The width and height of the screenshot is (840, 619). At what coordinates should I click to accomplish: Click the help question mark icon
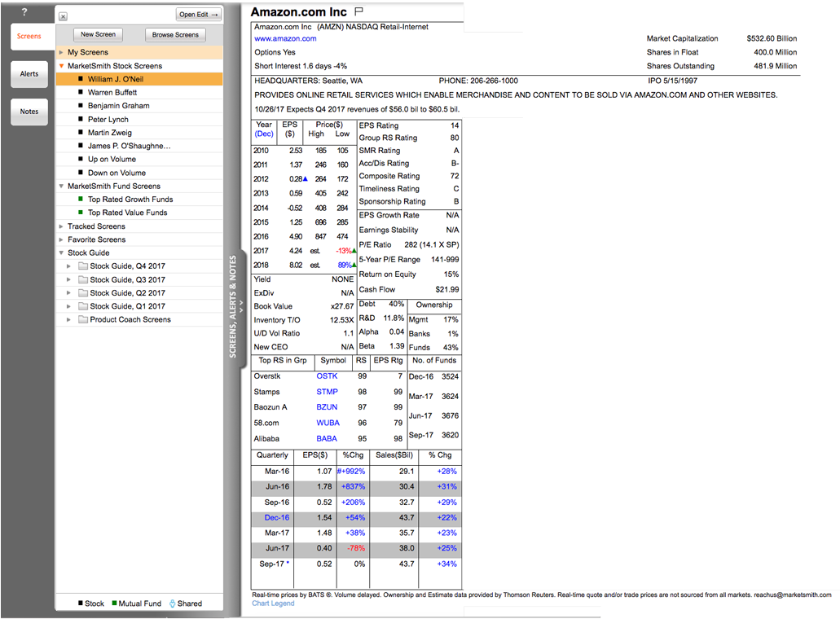(24, 12)
